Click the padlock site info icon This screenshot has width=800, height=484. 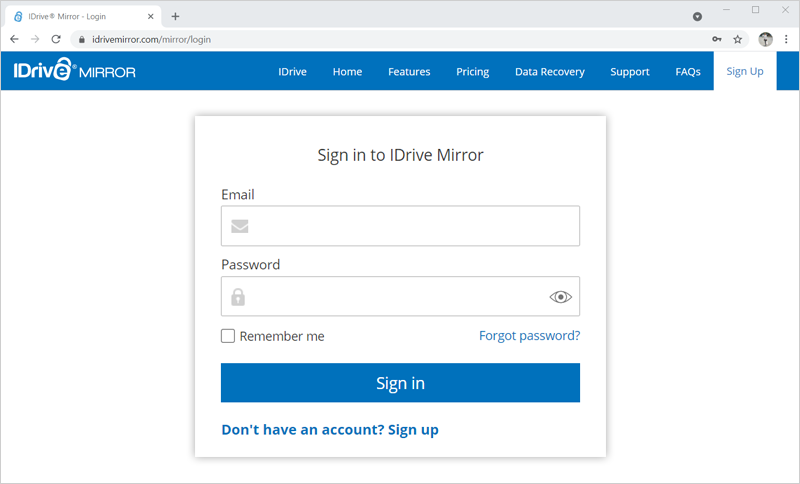coord(82,39)
